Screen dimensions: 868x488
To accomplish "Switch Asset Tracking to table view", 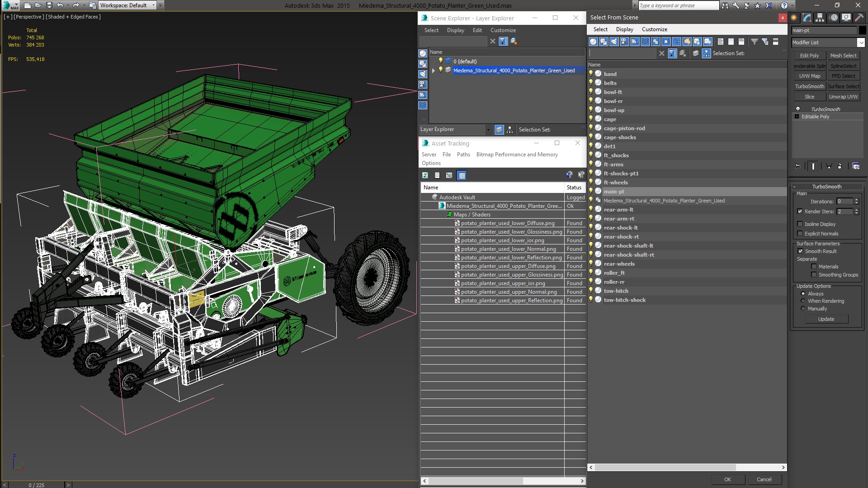I will coord(462,175).
